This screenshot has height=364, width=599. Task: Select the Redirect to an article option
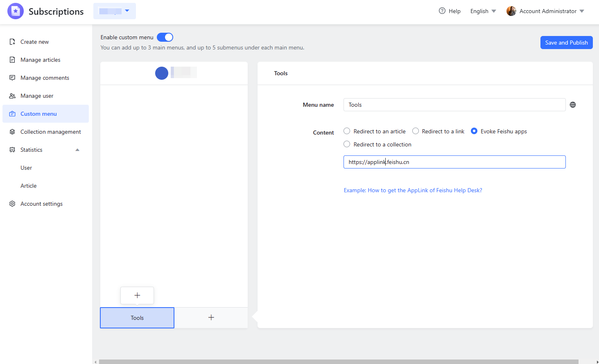(347, 131)
